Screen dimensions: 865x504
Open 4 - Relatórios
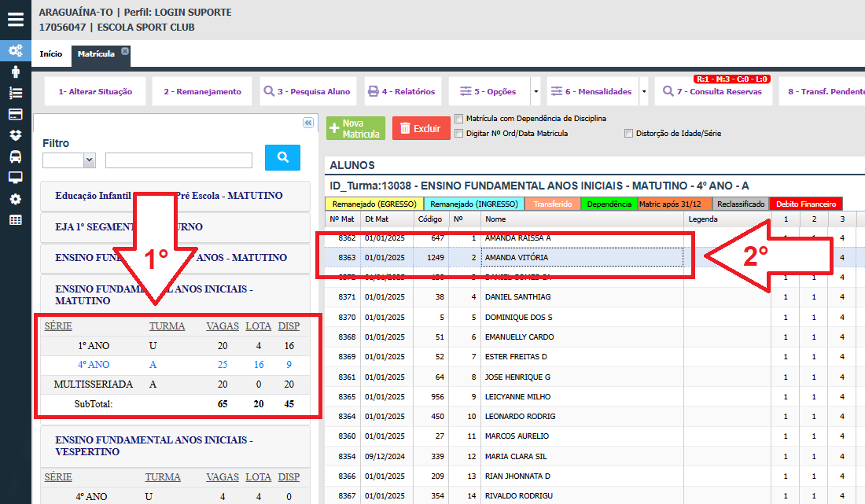point(402,91)
